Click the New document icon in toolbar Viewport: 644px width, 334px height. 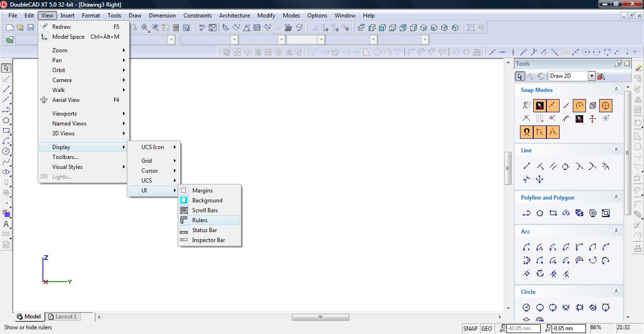9,28
